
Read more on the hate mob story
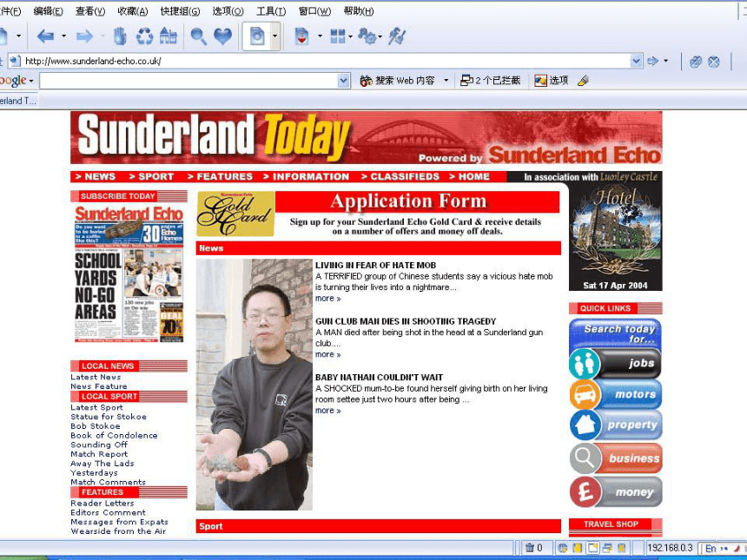tap(327, 299)
